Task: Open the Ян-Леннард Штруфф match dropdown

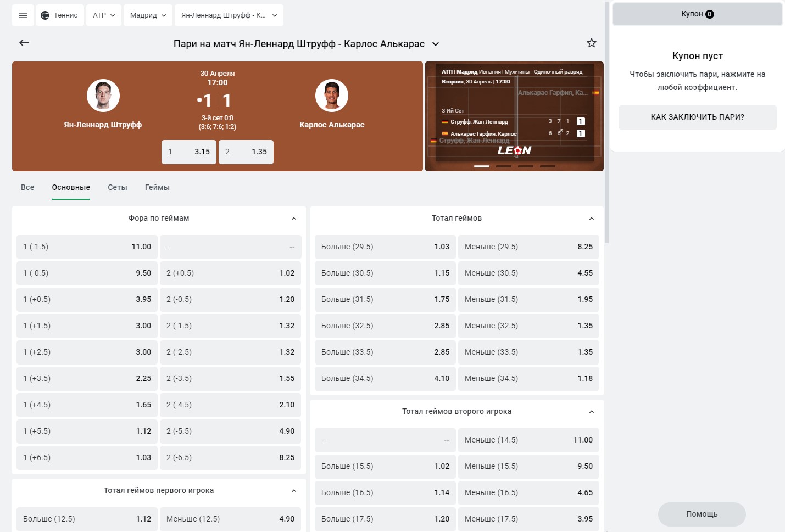Action: (x=229, y=15)
